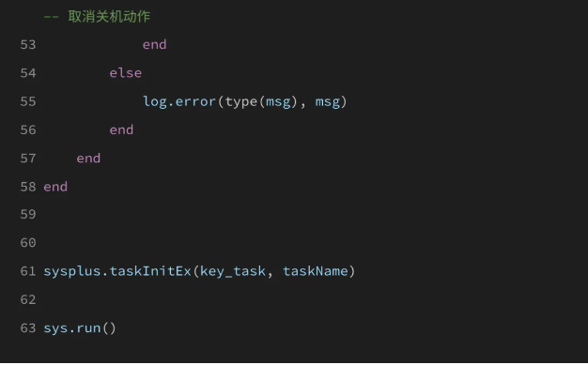Click line number 61
Image resolution: width=588 pixels, height=365 pixels.
(28, 271)
